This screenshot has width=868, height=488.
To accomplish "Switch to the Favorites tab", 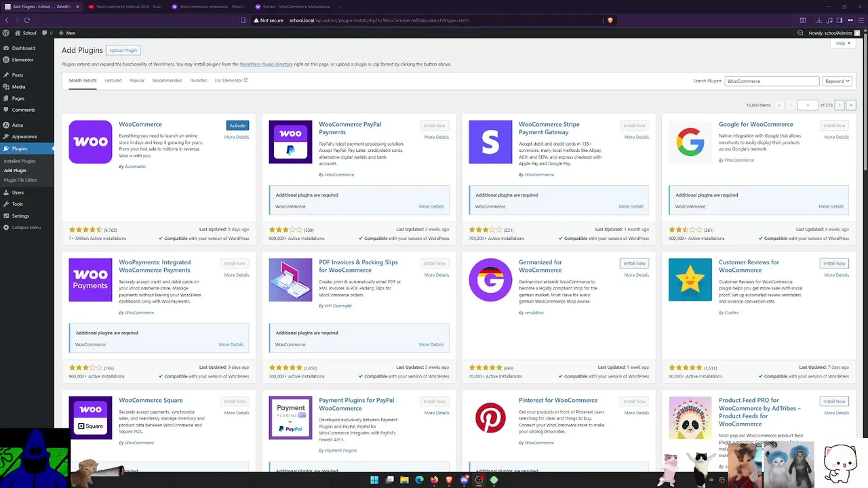I will click(x=198, y=81).
